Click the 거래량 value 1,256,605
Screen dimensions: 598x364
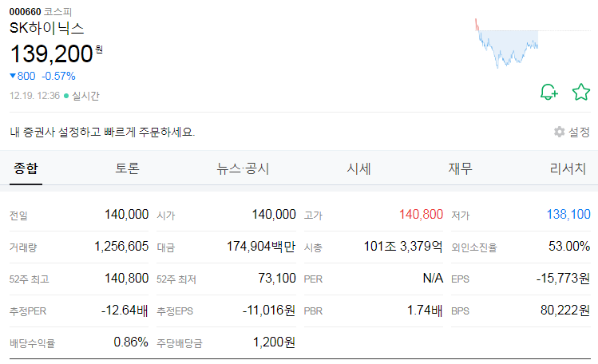pyautogui.click(x=121, y=246)
